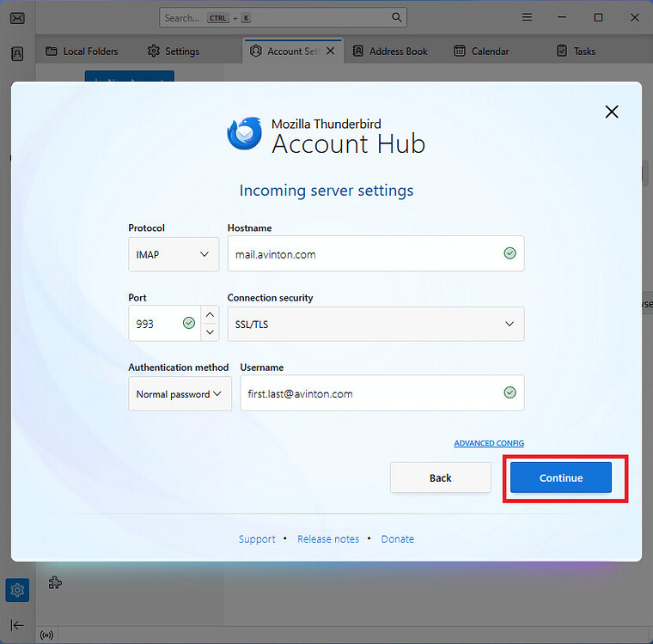Screen dimensions: 653x644
Task: Minimize the Thunderbird window
Action: (562, 17)
